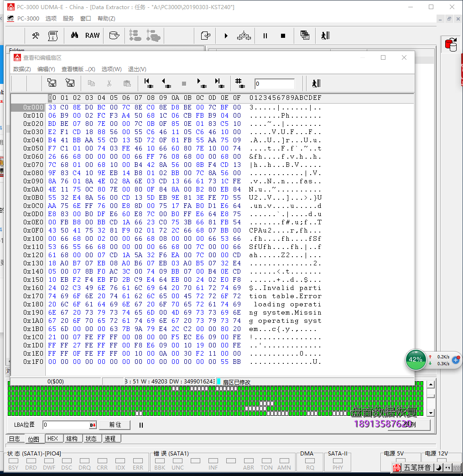
Task: Click the paste icon in sector editor
Action: (127, 83)
